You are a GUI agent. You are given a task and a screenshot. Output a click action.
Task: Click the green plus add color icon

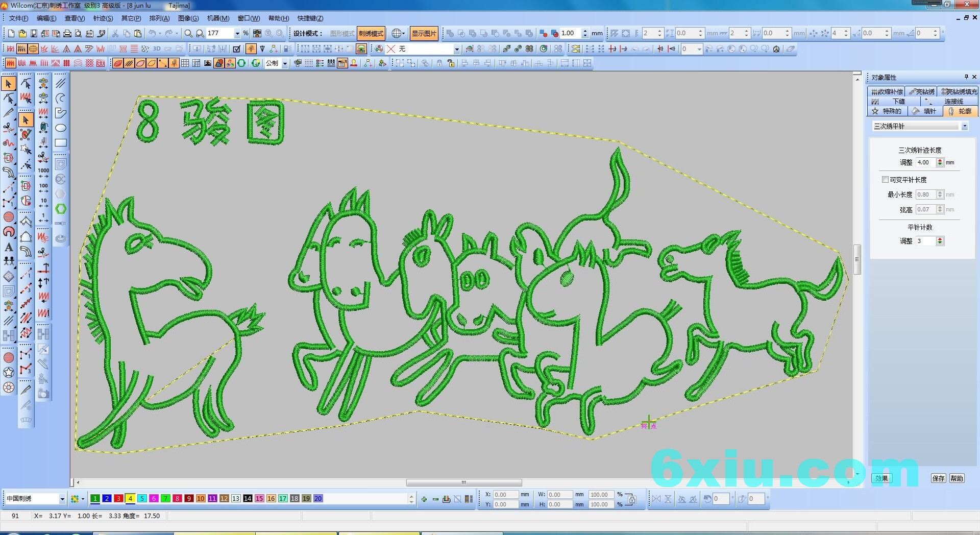tap(424, 499)
